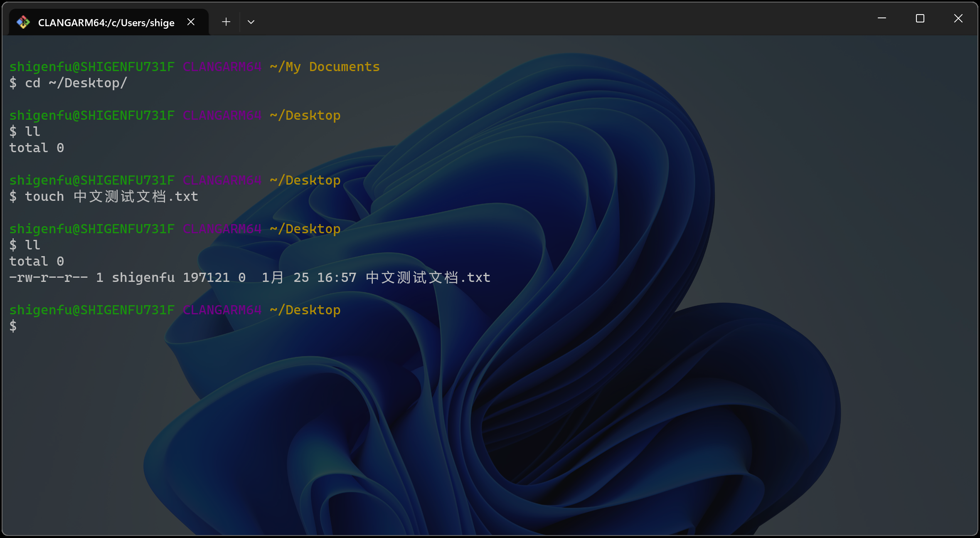Open the terminal session dropdown arrow

[x=251, y=22]
